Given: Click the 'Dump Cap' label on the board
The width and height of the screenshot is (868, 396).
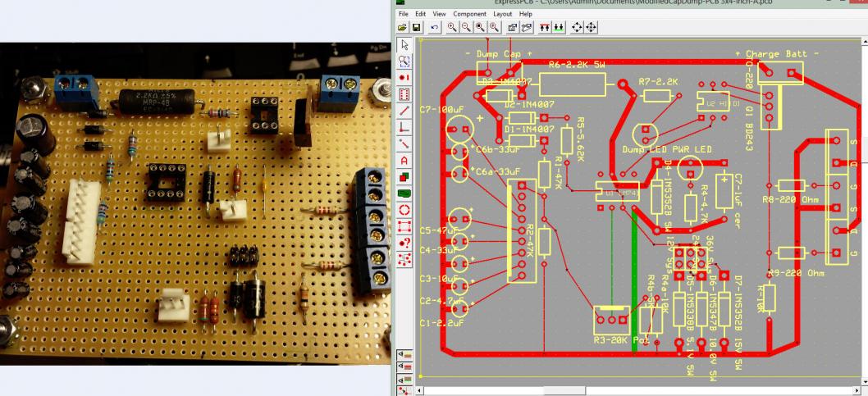Looking at the screenshot, I should coord(498,53).
